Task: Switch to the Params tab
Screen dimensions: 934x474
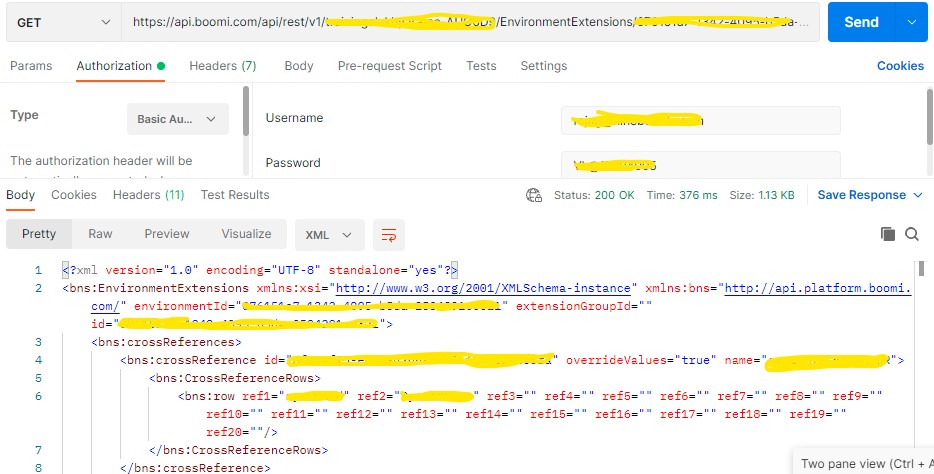Action: click(x=31, y=66)
